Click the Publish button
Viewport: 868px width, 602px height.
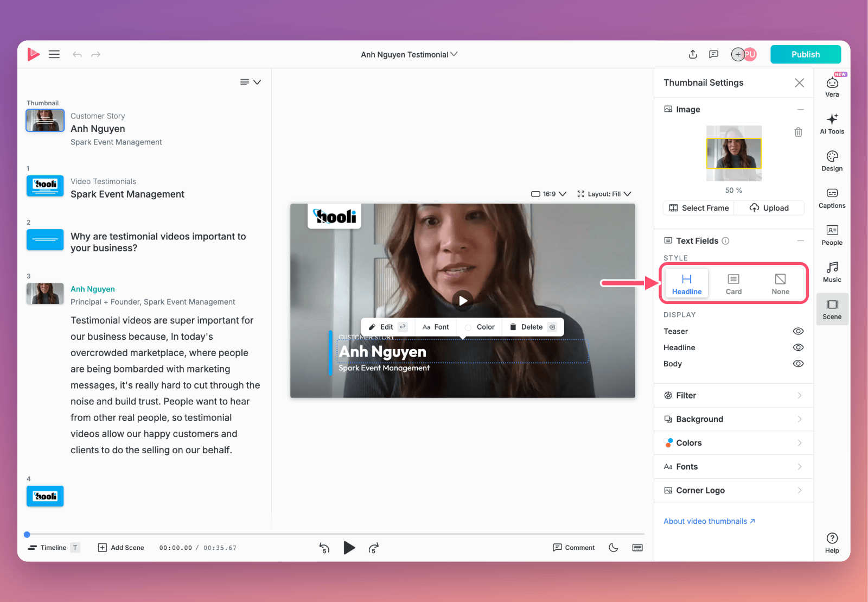(806, 54)
